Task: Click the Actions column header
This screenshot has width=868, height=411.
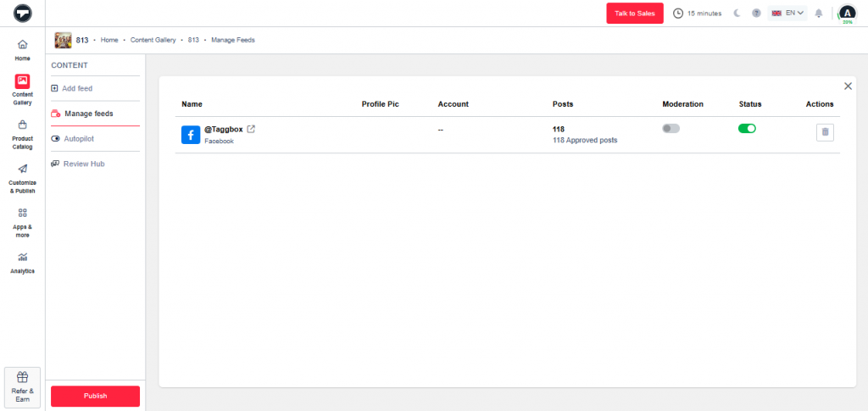Action: coord(820,104)
